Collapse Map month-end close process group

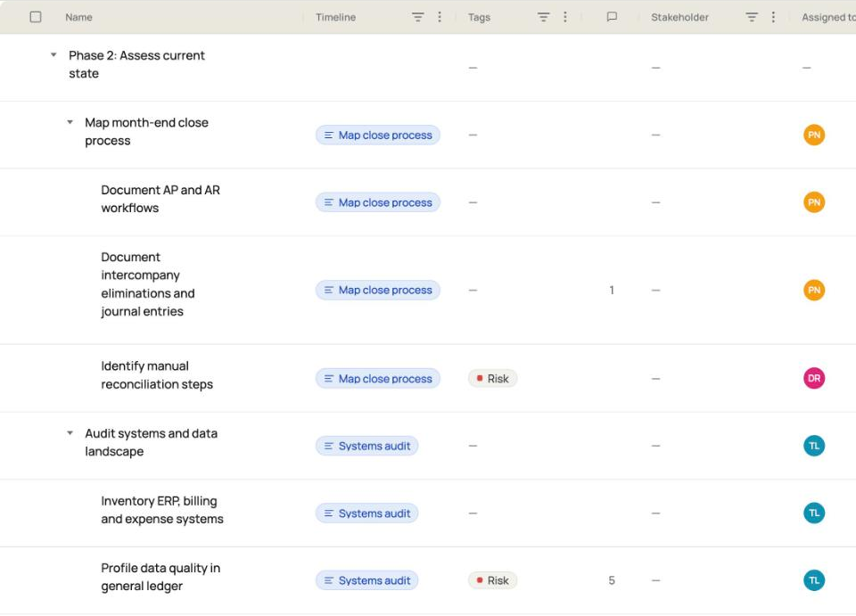[x=70, y=122]
